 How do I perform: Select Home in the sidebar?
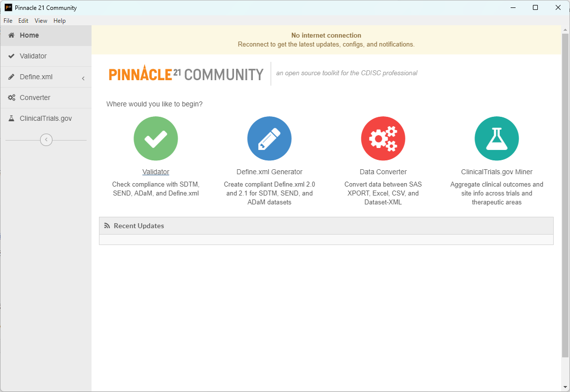pos(46,35)
